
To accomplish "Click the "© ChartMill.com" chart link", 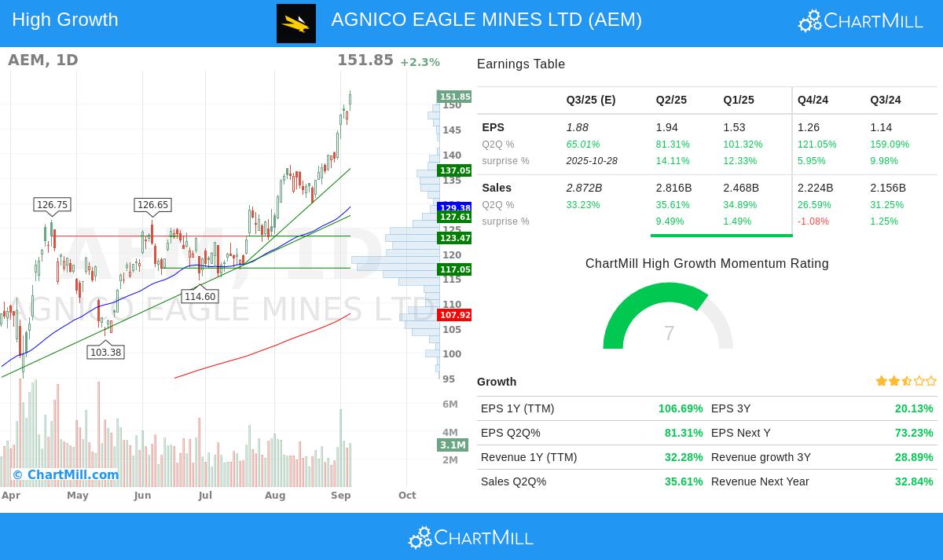I will 65,474.
